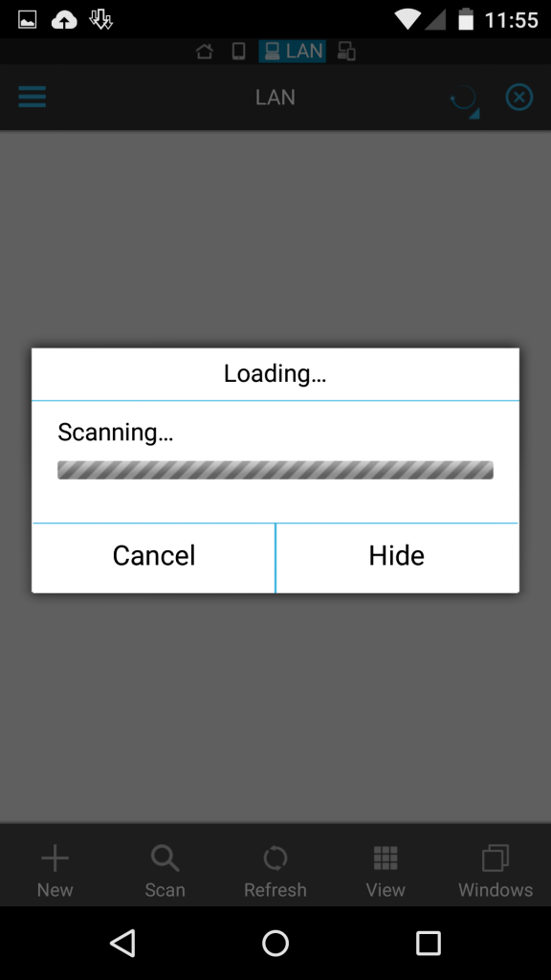Screen dimensions: 551x980
Task: Tap the spinning loading indicator dropdown
Action: click(x=464, y=100)
